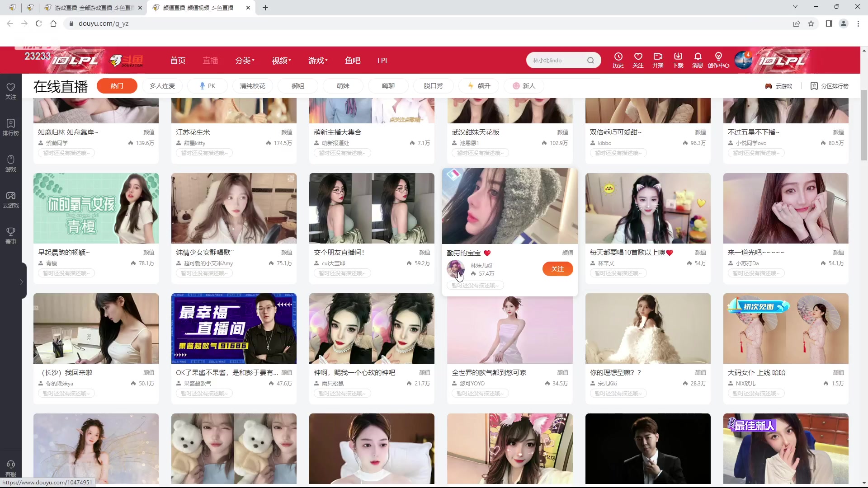
Task: Toggle the PK microphone filter
Action: tap(207, 85)
